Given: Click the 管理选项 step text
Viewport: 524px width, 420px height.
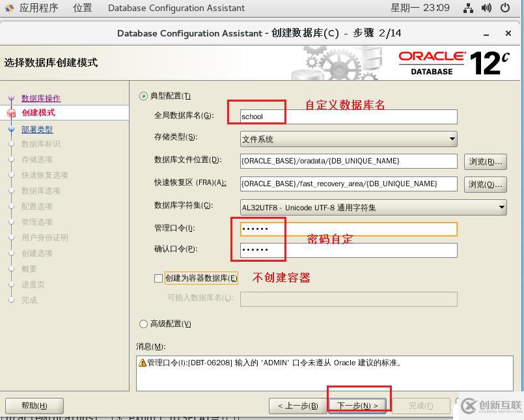Looking at the screenshot, I should (36, 222).
